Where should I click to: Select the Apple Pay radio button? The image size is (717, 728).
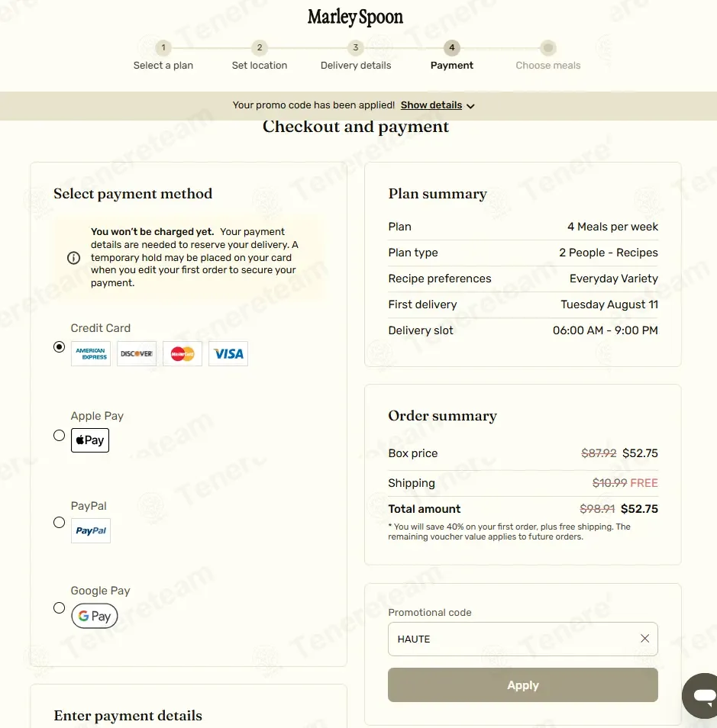click(59, 436)
